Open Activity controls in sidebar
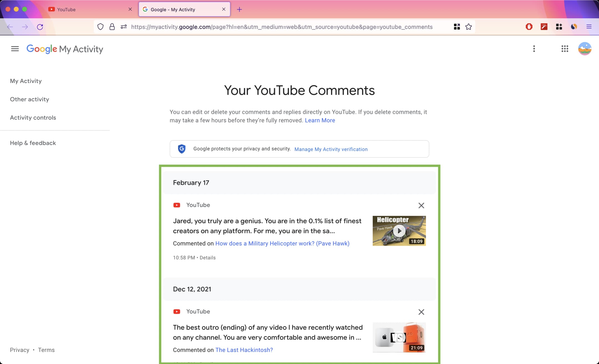The width and height of the screenshot is (599, 364). pyautogui.click(x=33, y=118)
